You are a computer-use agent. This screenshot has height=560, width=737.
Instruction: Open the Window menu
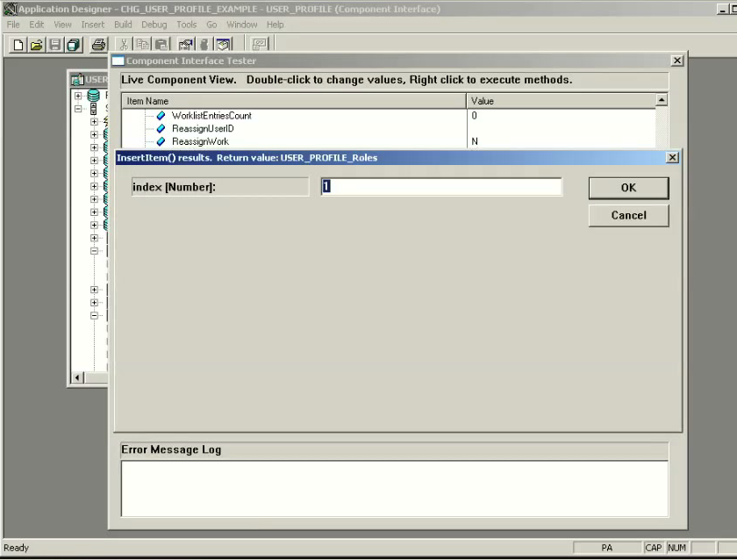242,25
